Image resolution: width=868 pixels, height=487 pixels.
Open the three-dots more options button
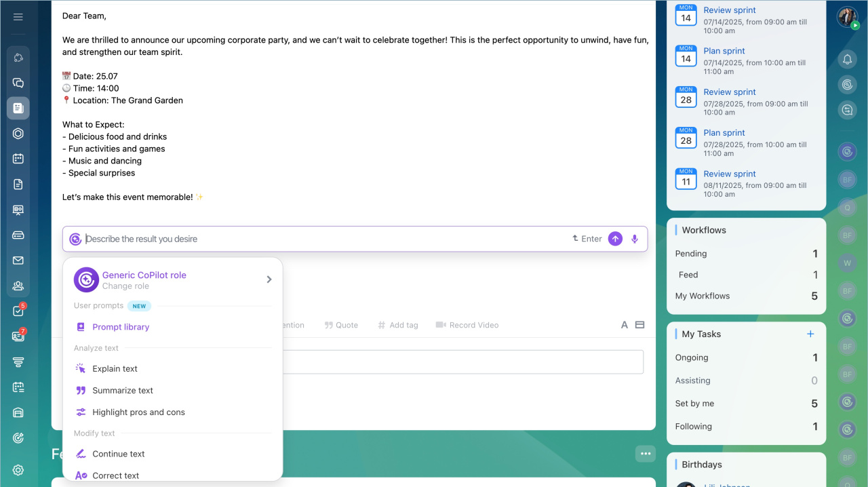646,454
